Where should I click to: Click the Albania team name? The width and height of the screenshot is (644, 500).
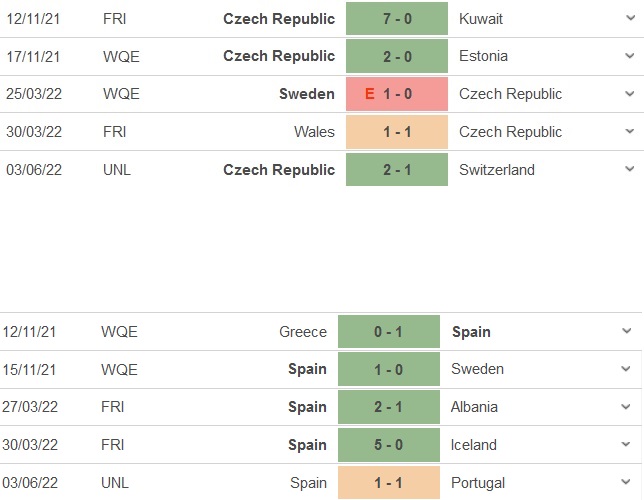(476, 407)
